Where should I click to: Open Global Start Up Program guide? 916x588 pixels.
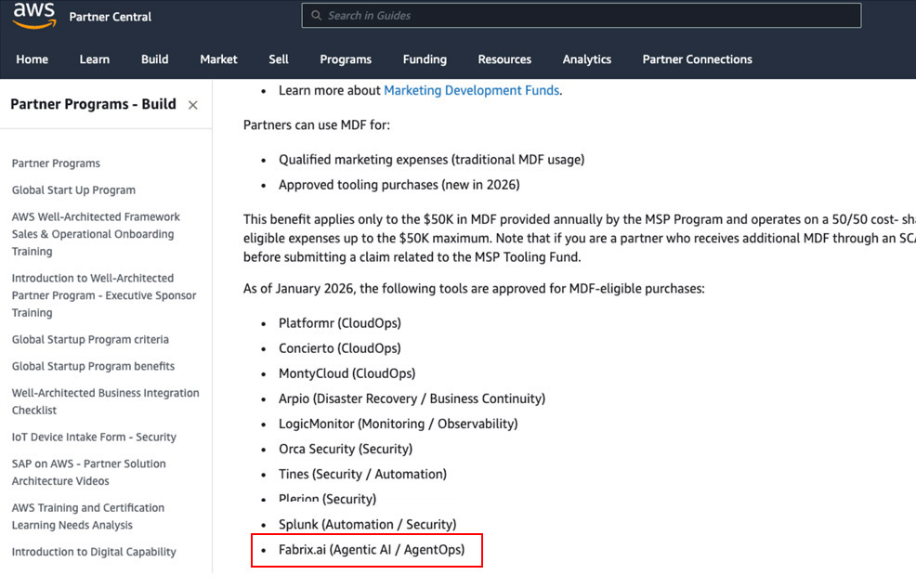[x=73, y=190]
